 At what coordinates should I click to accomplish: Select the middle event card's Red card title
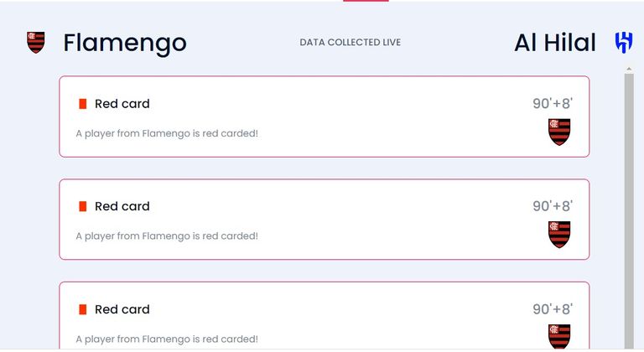tap(122, 206)
